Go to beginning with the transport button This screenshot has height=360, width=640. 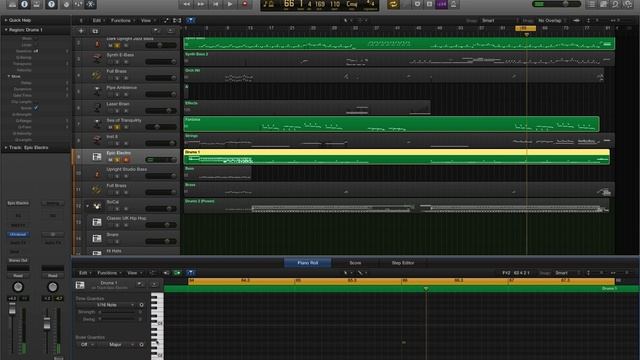click(x=216, y=4)
